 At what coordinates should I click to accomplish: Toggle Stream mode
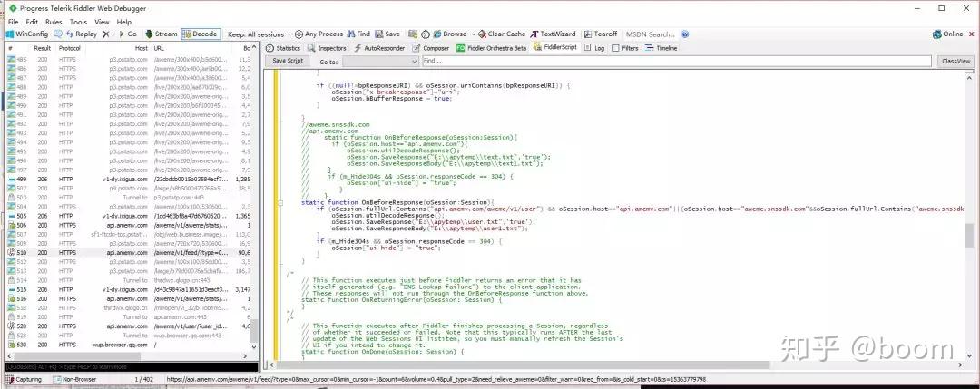(x=162, y=34)
